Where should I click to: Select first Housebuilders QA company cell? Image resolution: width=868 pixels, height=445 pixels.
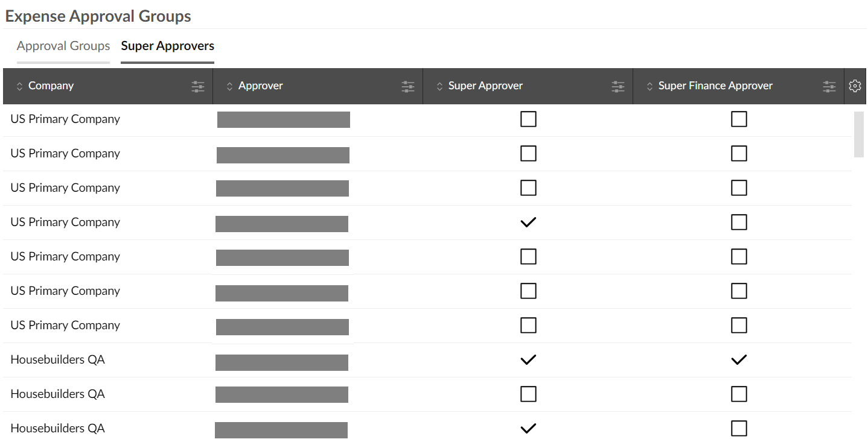pyautogui.click(x=58, y=360)
